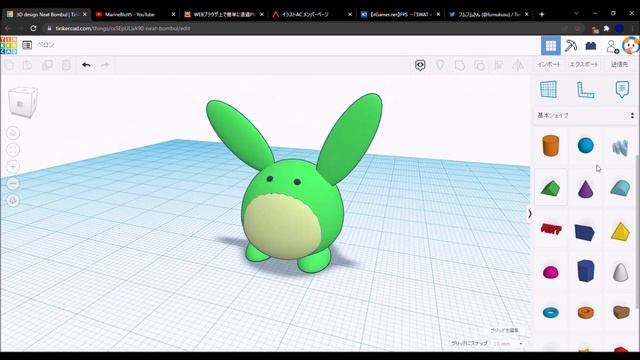Image resolution: width=640 pixels, height=360 pixels.
Task: Click the light bulb hide icon
Action: pyautogui.click(x=440, y=65)
